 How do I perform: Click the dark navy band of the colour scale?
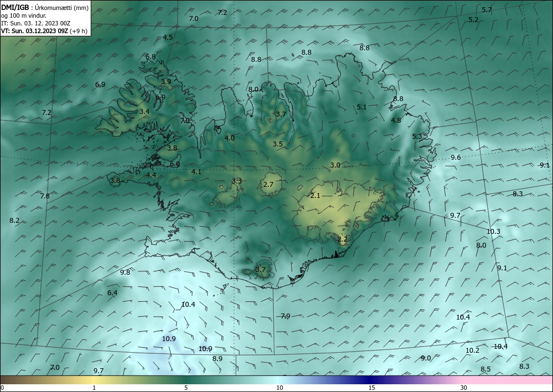pos(371,380)
